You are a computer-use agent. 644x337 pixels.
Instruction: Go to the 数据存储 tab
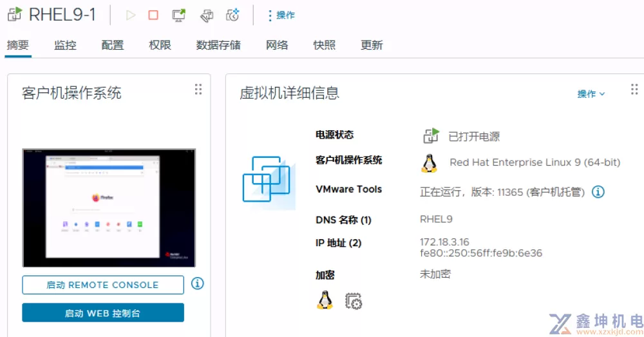(x=218, y=45)
